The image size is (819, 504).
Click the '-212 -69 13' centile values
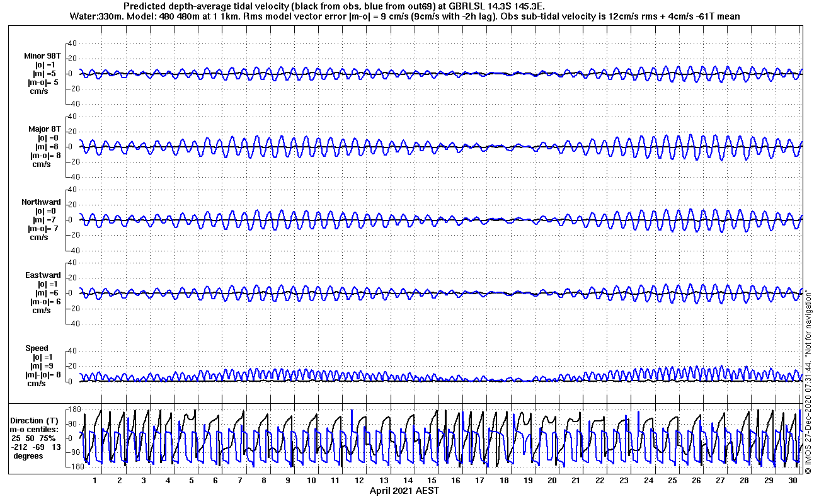point(35,447)
